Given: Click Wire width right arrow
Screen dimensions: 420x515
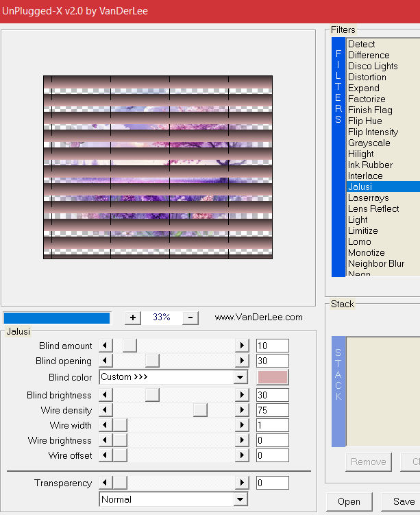Looking at the screenshot, I should pyautogui.click(x=241, y=425).
